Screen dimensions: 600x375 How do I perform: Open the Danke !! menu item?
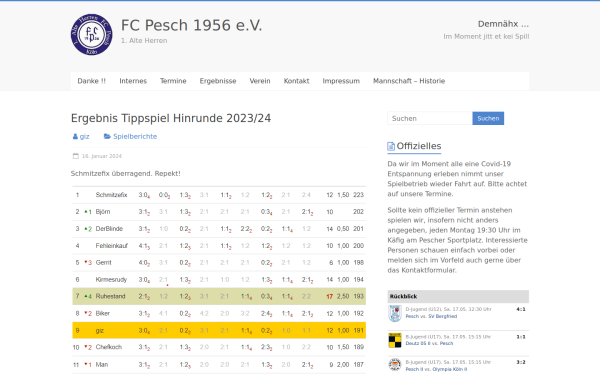tap(91, 81)
